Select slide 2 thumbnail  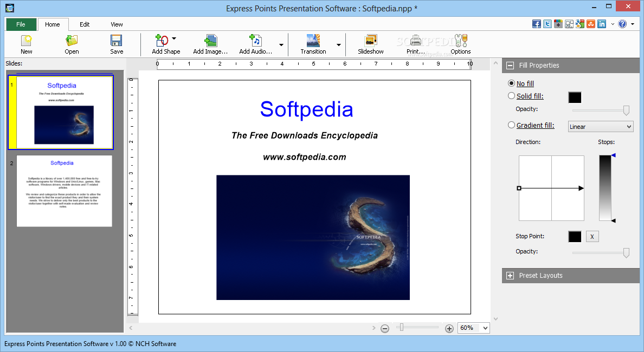64,191
